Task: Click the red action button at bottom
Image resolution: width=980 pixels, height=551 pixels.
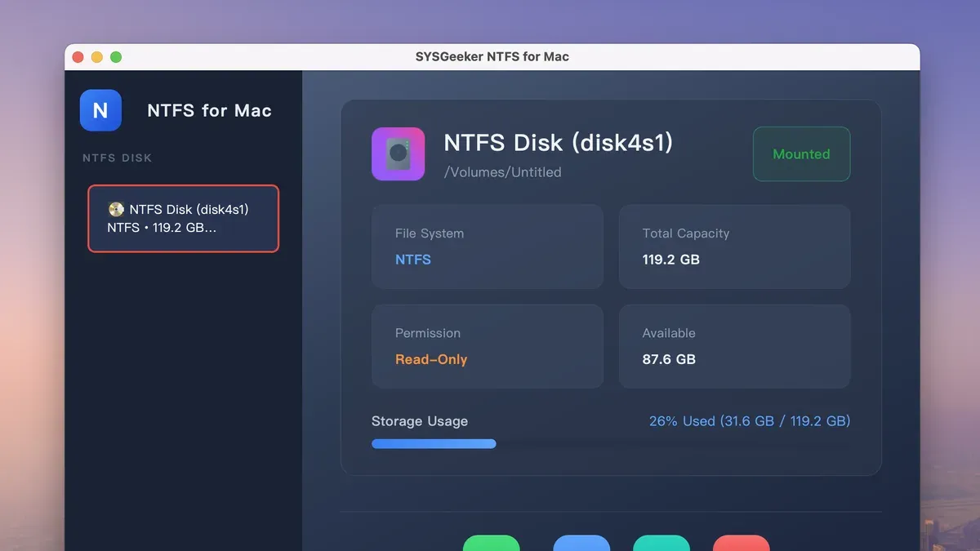Action: (x=742, y=543)
